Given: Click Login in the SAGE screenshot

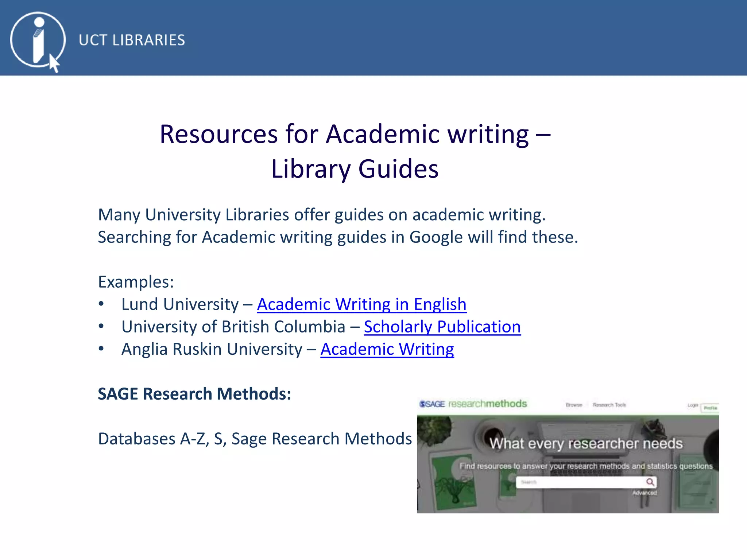Looking at the screenshot, I should click(693, 405).
